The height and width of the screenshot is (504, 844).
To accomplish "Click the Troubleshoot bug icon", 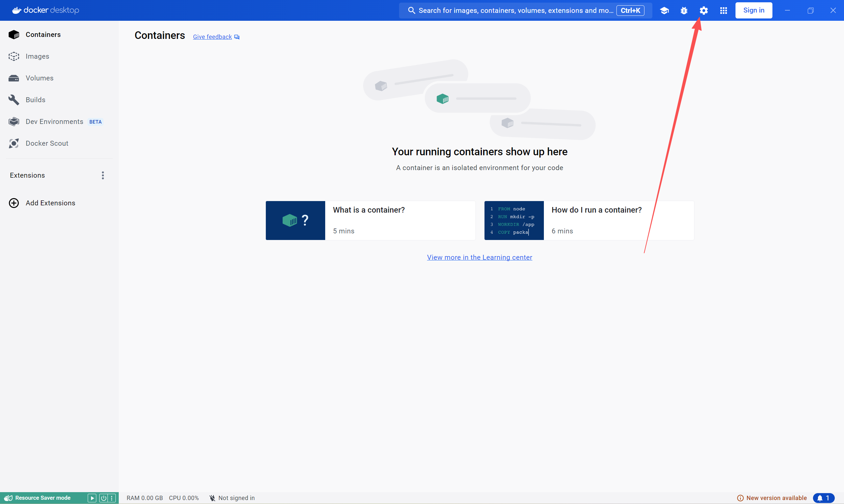I will [x=684, y=11].
